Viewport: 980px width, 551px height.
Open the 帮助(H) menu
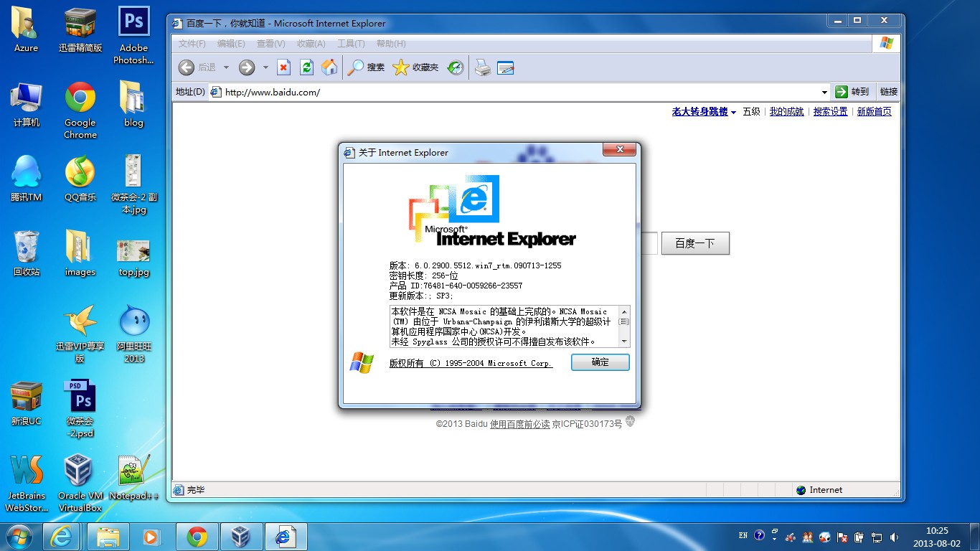pyautogui.click(x=391, y=44)
